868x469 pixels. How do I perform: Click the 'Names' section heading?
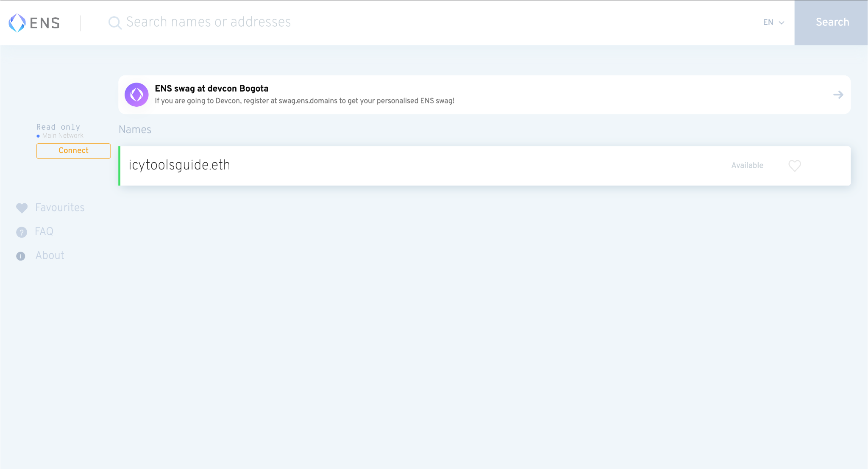tap(135, 130)
